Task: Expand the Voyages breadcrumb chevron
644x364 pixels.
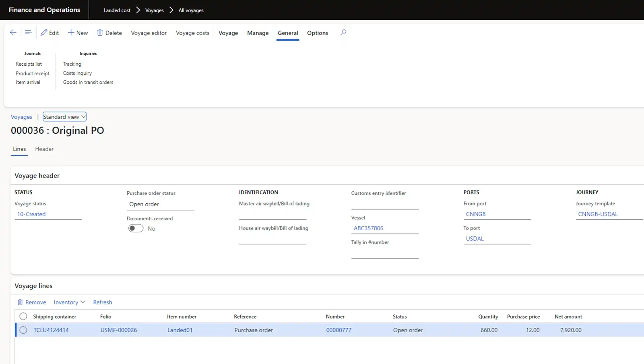Action: 171,10
